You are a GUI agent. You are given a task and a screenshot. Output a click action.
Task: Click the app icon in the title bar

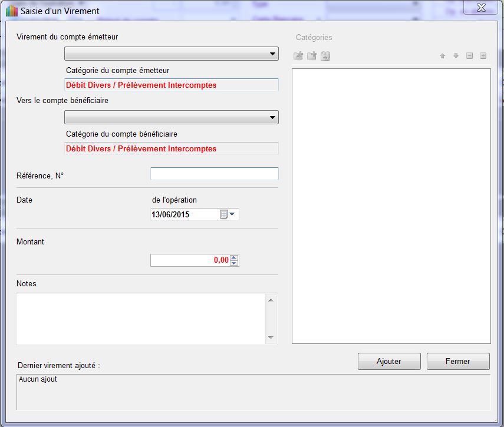(x=11, y=11)
